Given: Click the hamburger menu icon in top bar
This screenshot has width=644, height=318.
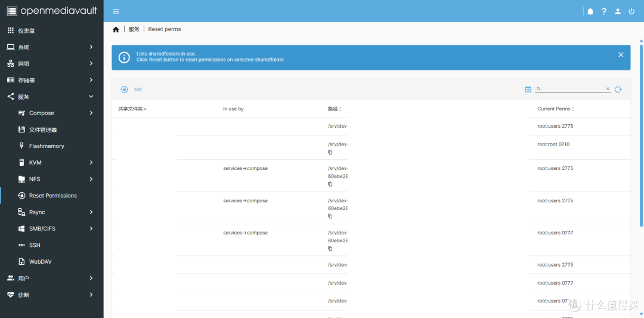Looking at the screenshot, I should [x=116, y=11].
